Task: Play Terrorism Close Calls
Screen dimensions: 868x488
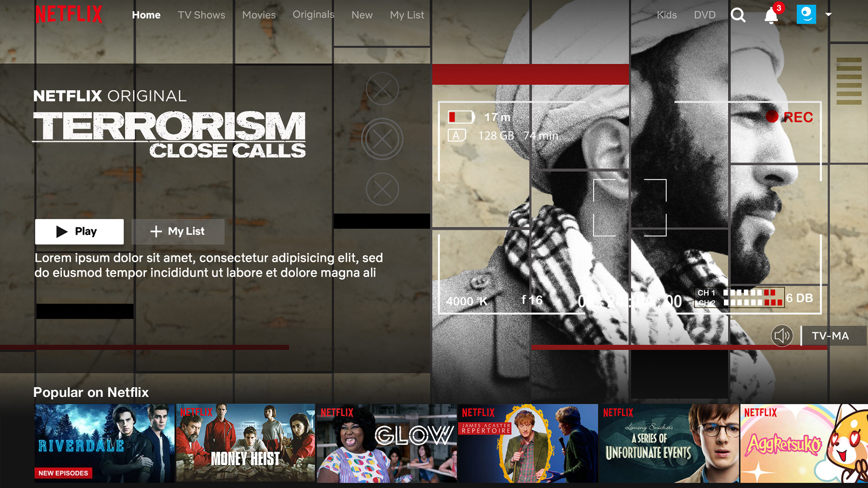Action: click(x=79, y=231)
